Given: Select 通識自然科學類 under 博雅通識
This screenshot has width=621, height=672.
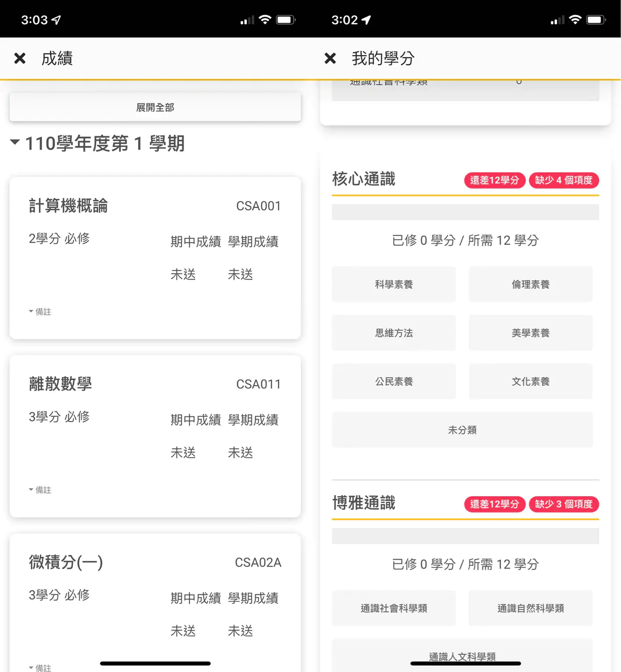Looking at the screenshot, I should [x=530, y=608].
